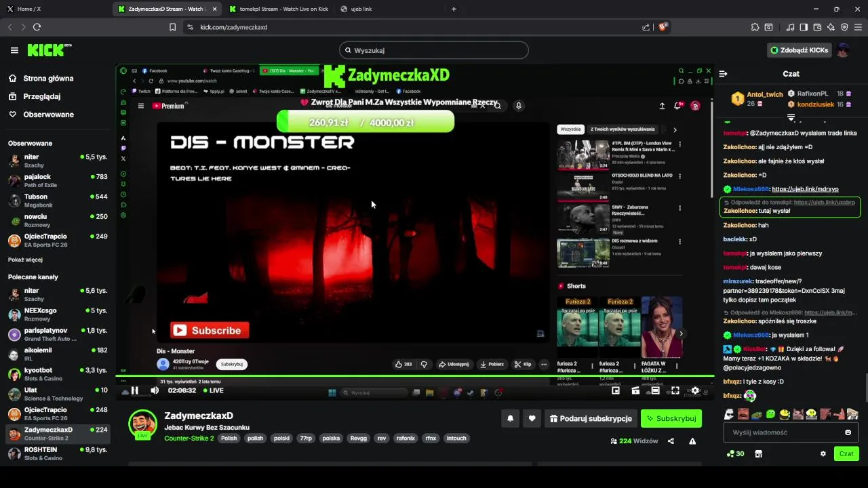
Task: Click the Wyszukaj search field
Action: pyautogui.click(x=433, y=50)
